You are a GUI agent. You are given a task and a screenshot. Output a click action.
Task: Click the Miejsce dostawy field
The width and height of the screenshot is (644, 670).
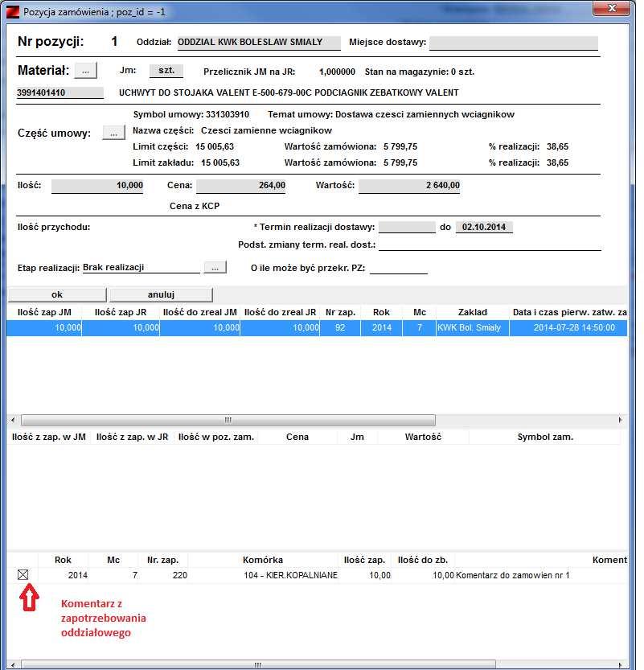click(513, 43)
